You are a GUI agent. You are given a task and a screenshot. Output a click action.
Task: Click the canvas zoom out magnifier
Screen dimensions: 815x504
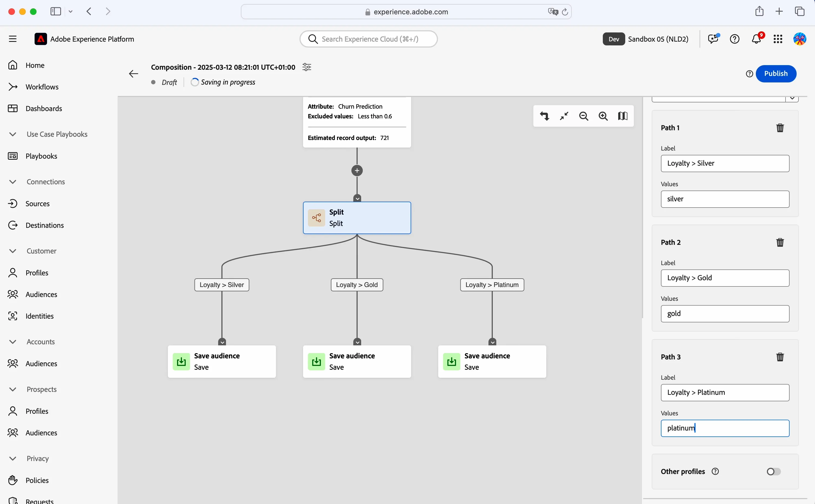click(x=584, y=116)
